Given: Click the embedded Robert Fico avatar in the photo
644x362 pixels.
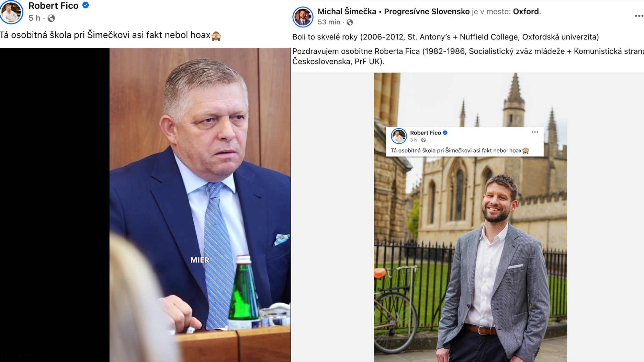Looking at the screenshot, I should [x=399, y=136].
